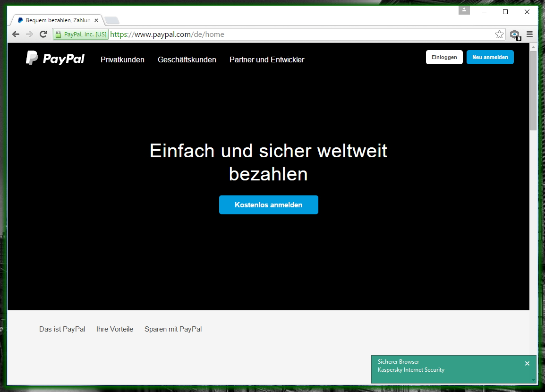
Task: Click the Kaspersky notification text
Action: point(411,366)
